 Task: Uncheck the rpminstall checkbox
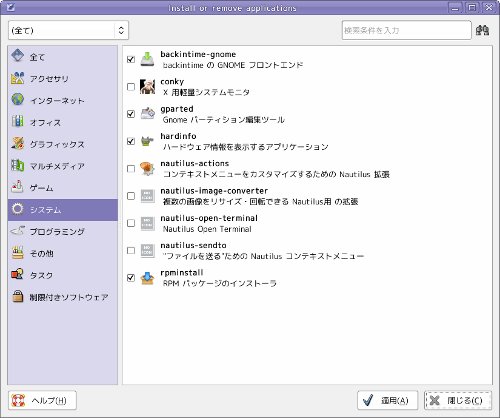click(131, 278)
